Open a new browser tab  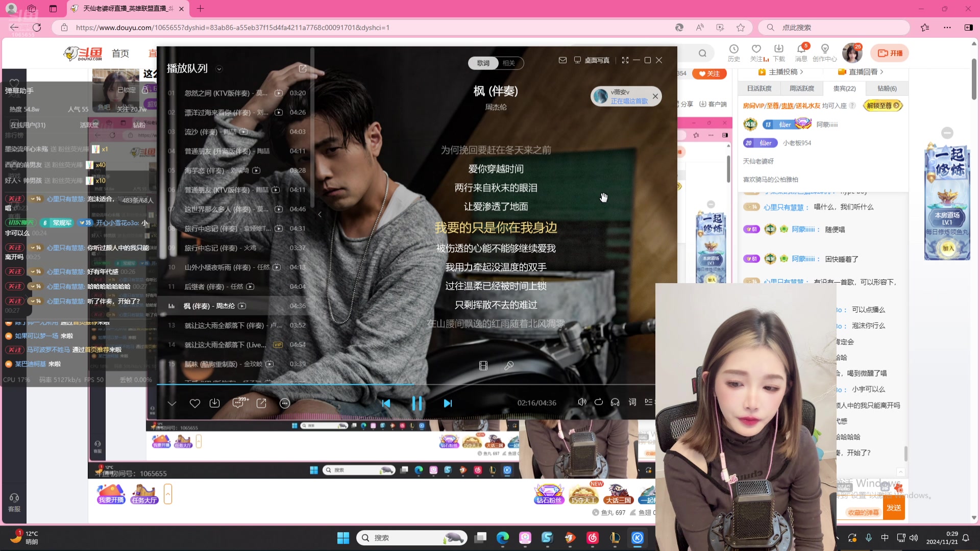click(x=200, y=8)
